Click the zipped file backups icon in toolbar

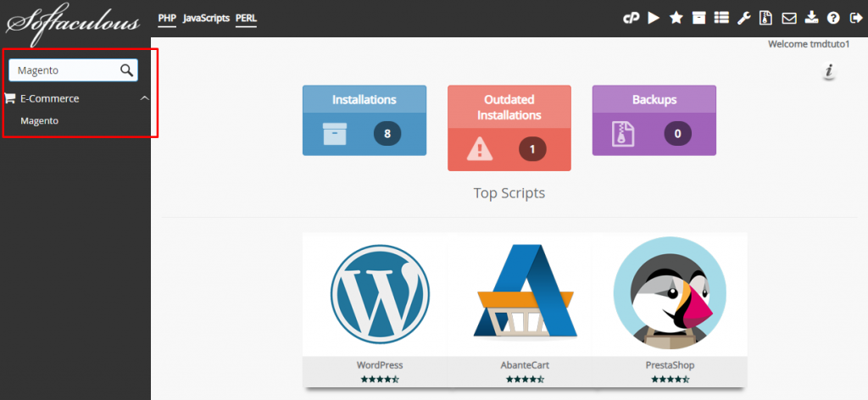pyautogui.click(x=766, y=18)
